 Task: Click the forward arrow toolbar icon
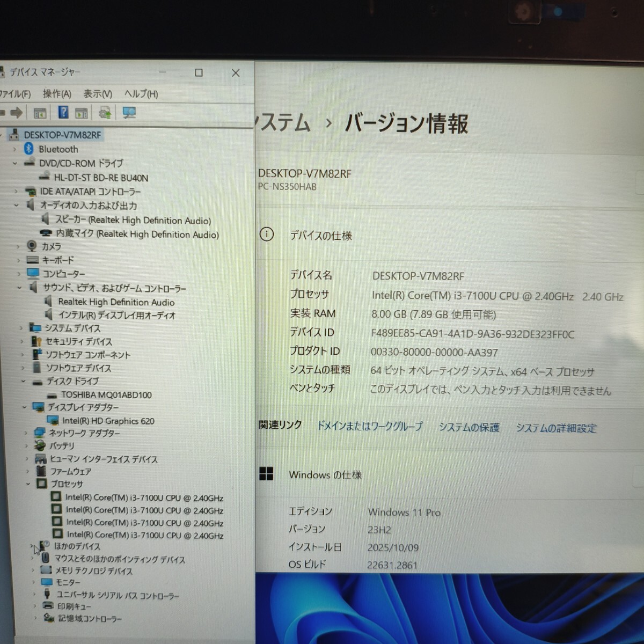point(16,113)
